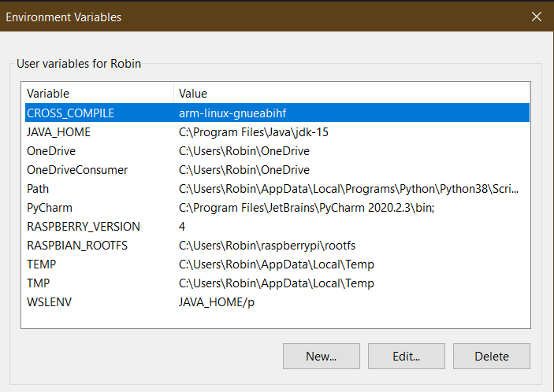Sort by the Value column header

pyautogui.click(x=351, y=93)
